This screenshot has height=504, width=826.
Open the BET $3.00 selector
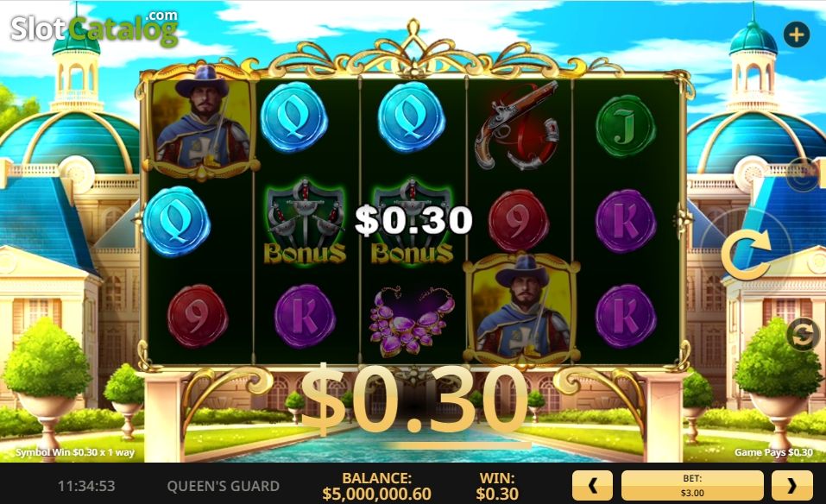(x=692, y=486)
